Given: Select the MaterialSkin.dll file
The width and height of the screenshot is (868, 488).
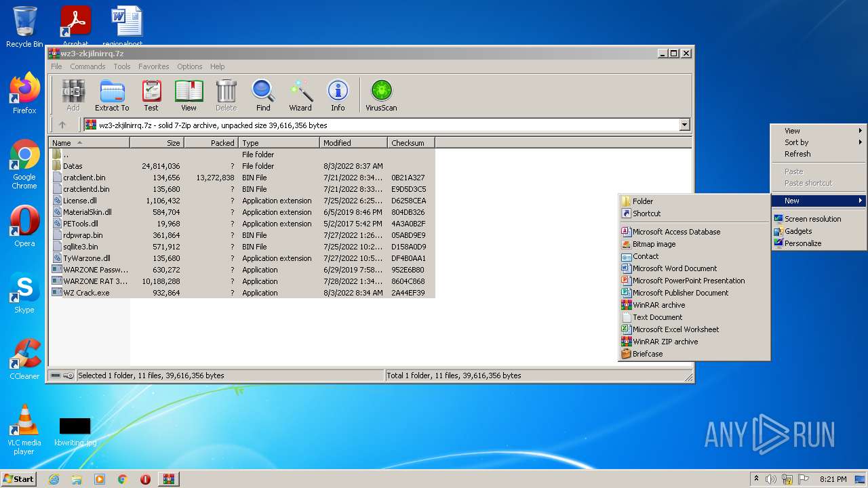Looking at the screenshot, I should pos(242,212).
